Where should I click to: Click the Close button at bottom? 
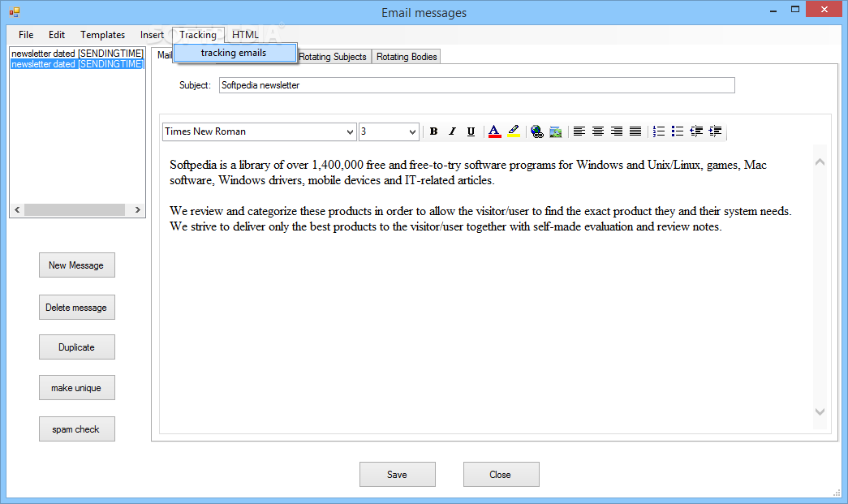tap(501, 474)
